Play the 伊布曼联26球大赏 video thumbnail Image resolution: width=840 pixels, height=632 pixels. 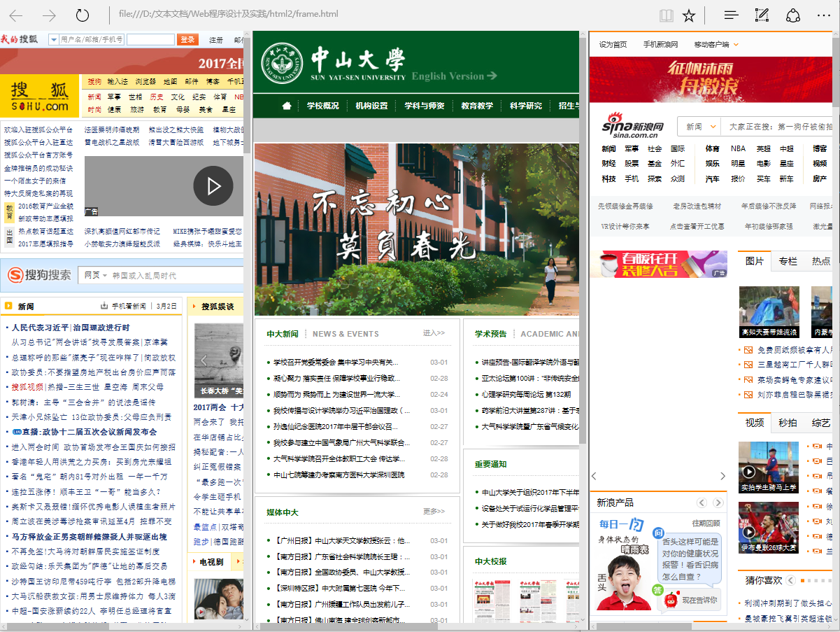click(768, 528)
